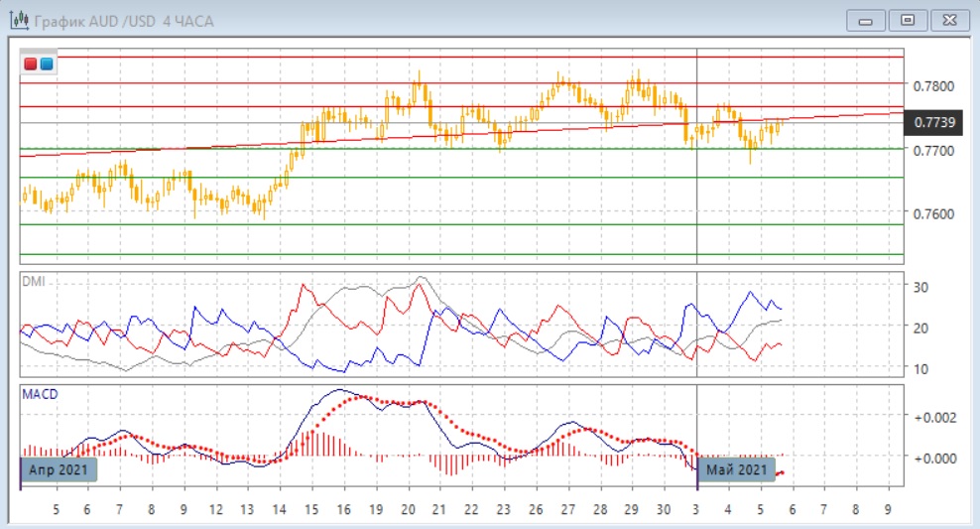Select the DMI indicator label
This screenshot has height=529, width=980.
click(x=34, y=281)
